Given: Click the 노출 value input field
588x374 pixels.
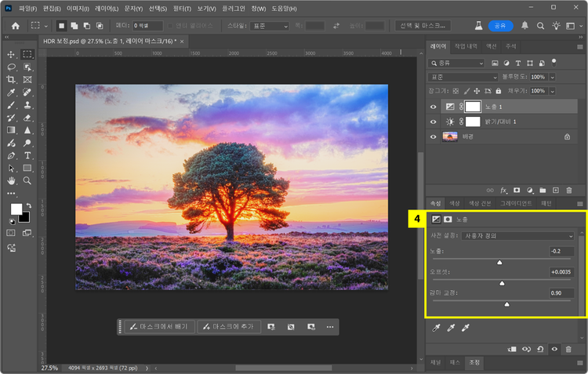Looking at the screenshot, I should [x=561, y=252].
